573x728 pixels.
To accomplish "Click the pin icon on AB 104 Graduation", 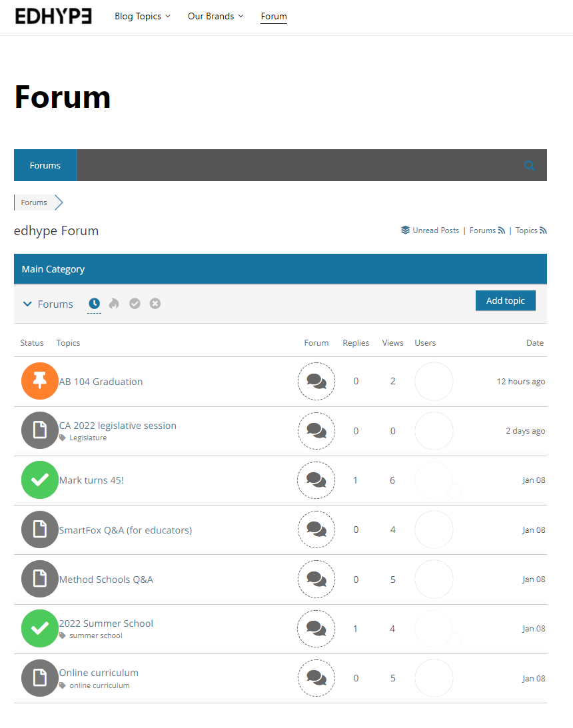I will point(39,381).
